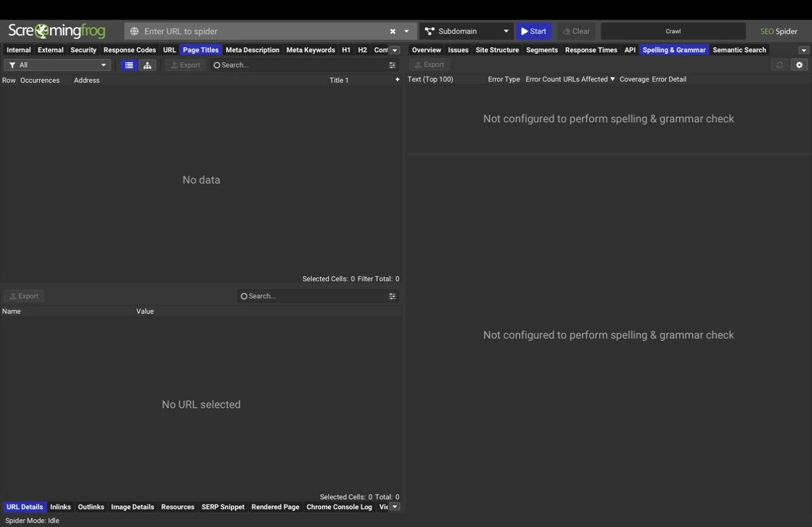This screenshot has height=527, width=812.
Task: Click the Row column header
Action: (x=9, y=80)
